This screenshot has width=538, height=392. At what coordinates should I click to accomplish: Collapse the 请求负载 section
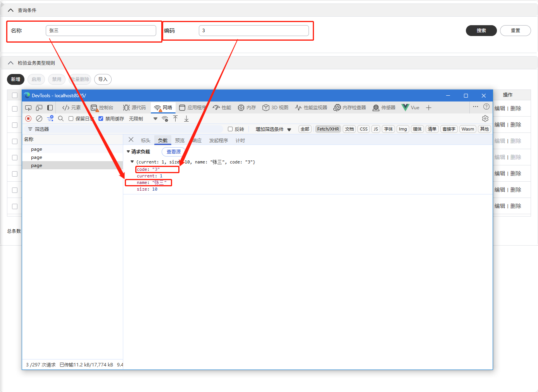128,151
